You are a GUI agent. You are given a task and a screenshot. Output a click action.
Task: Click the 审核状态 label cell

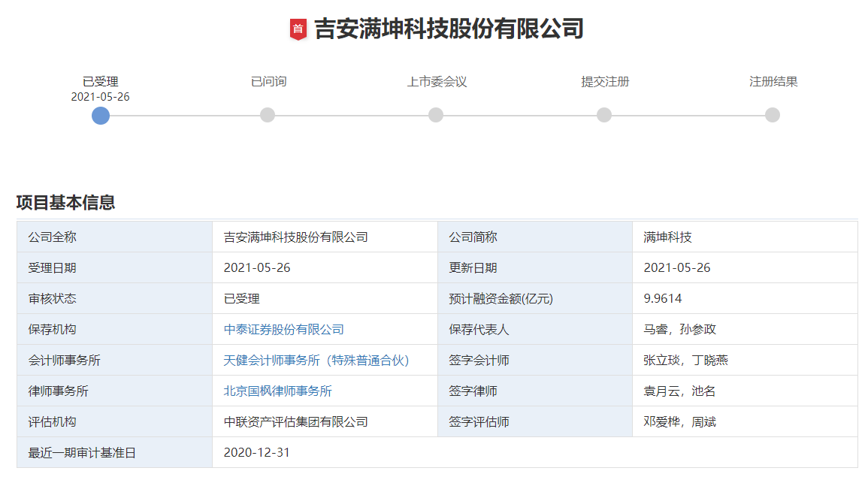114,299
